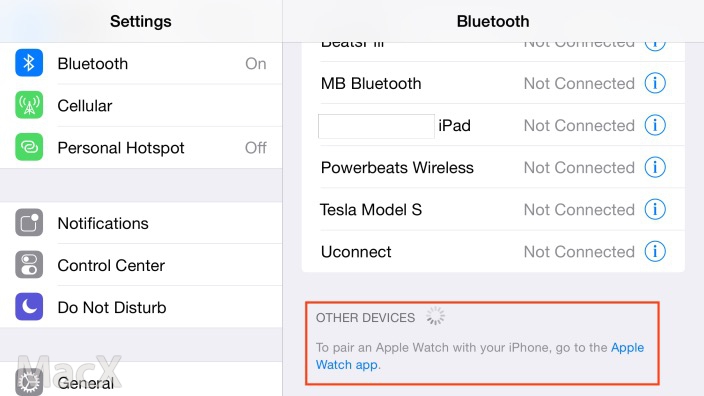Show info for MB Bluetooth device
The width and height of the screenshot is (704, 396).
point(655,83)
